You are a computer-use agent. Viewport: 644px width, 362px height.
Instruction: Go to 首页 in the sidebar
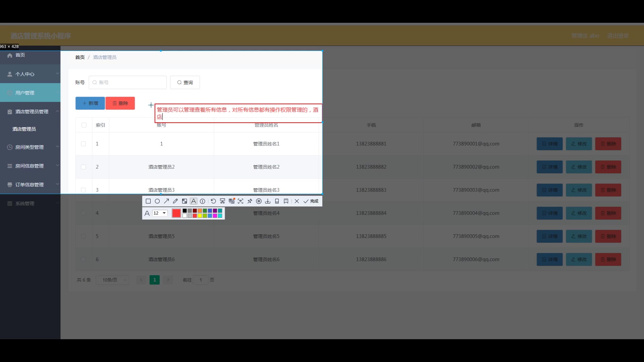click(x=20, y=55)
